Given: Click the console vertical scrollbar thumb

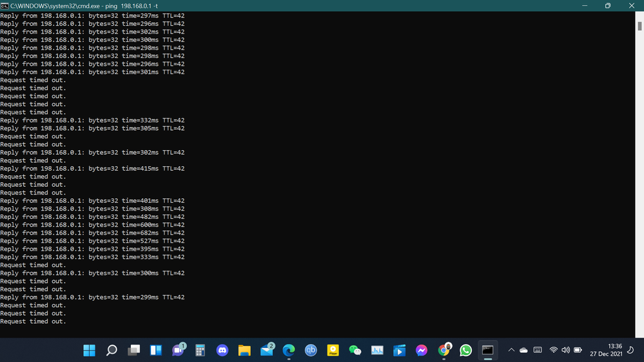Looking at the screenshot, I should coord(639,26).
